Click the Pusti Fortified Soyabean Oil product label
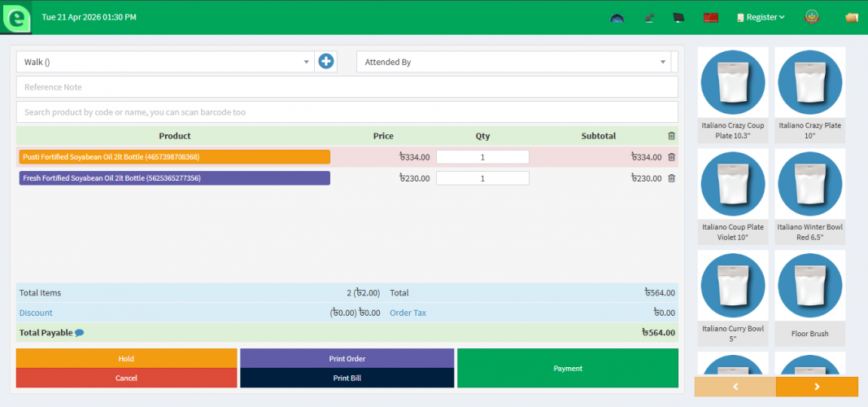Screen dimensions: 868x407 point(174,157)
